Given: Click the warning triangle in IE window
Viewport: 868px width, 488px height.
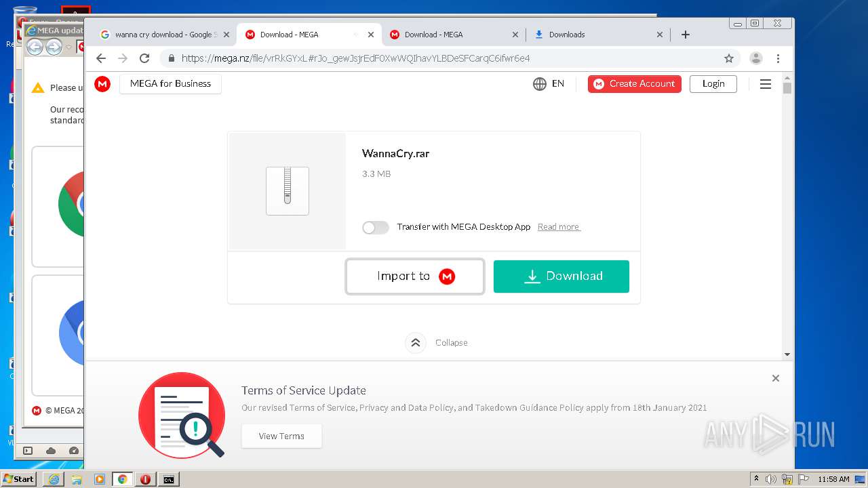Looking at the screenshot, I should point(38,87).
